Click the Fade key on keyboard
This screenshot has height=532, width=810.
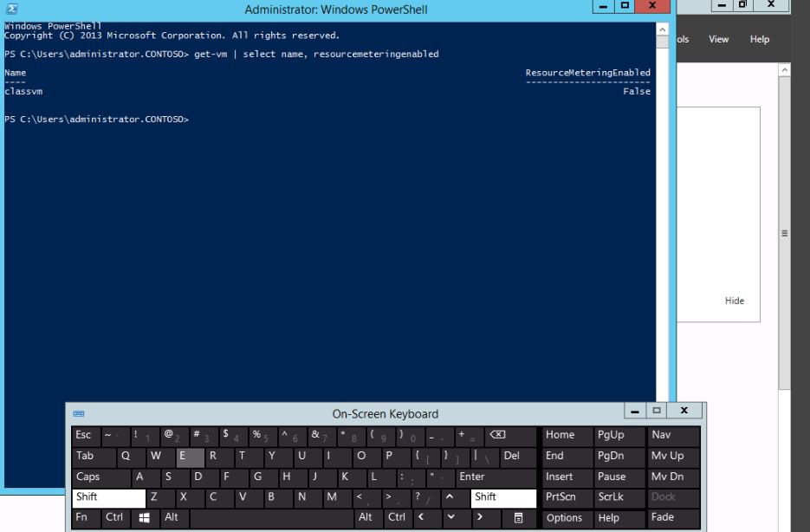coord(674,517)
